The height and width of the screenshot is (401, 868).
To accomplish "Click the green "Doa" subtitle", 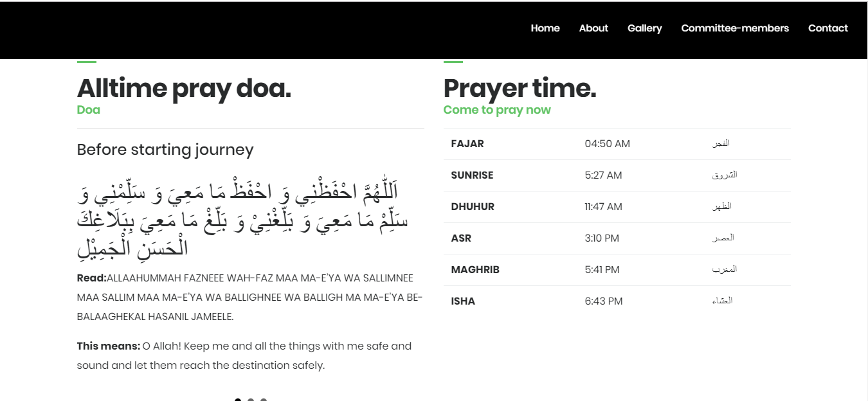I will click(89, 110).
